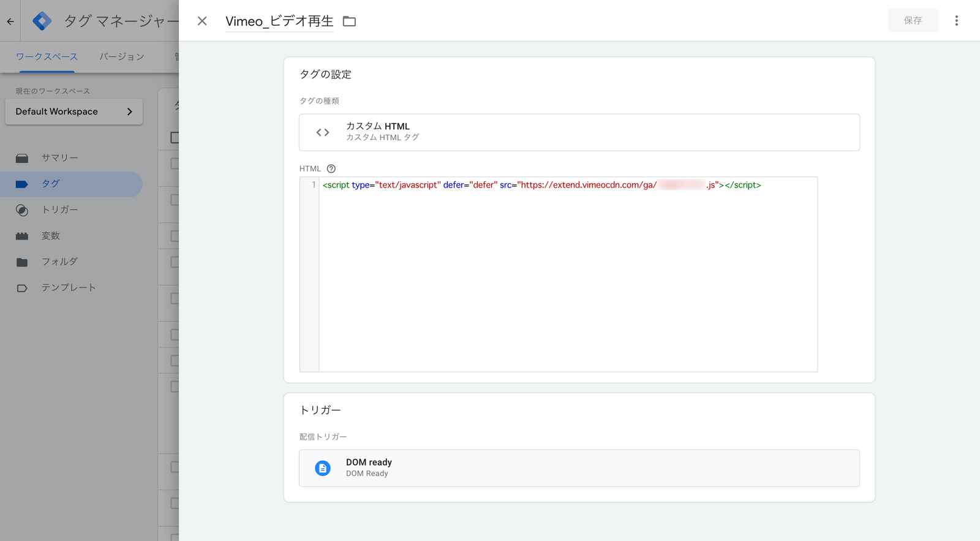Click the 現在のワークスペース label
Image resolution: width=980 pixels, height=541 pixels.
pos(53,91)
